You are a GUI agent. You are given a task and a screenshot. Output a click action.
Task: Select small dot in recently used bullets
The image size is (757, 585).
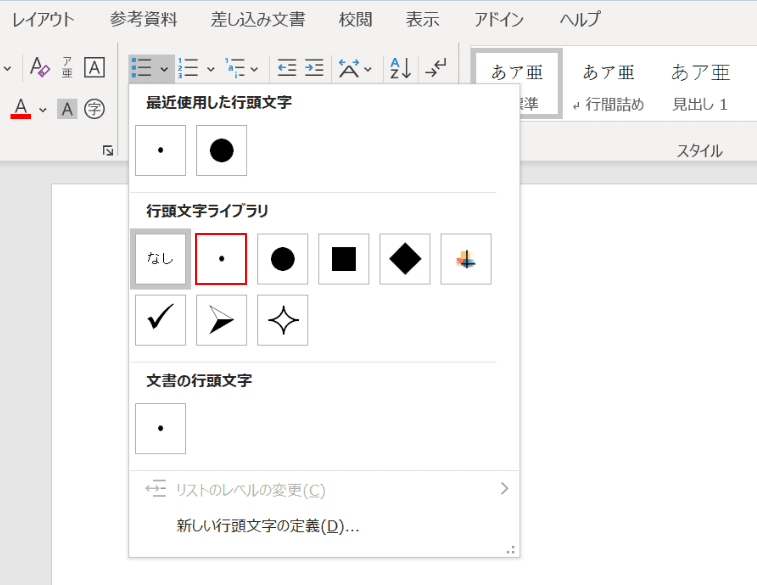click(x=160, y=151)
